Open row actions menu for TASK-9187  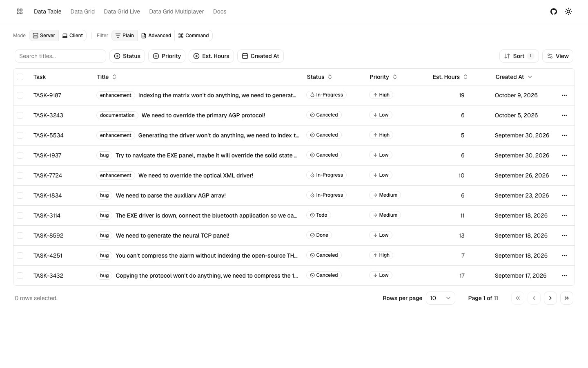[x=564, y=95]
